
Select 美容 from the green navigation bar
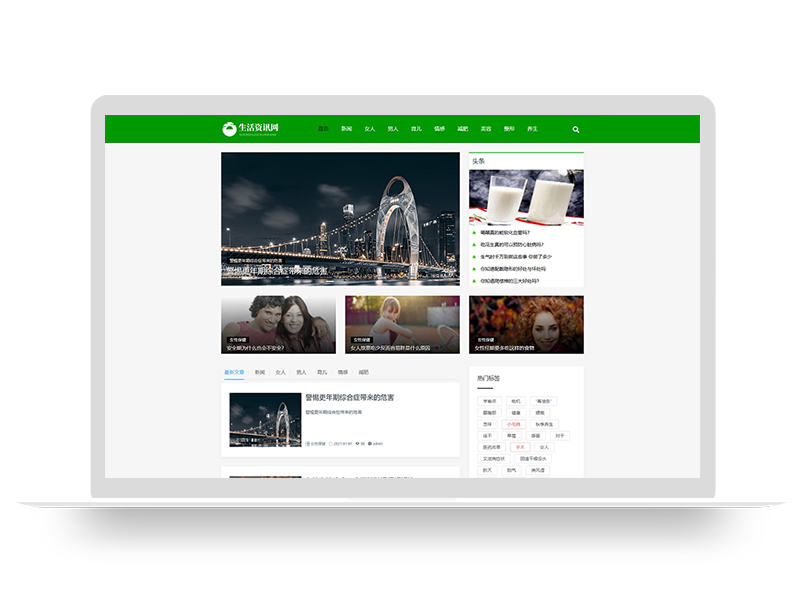click(x=486, y=129)
